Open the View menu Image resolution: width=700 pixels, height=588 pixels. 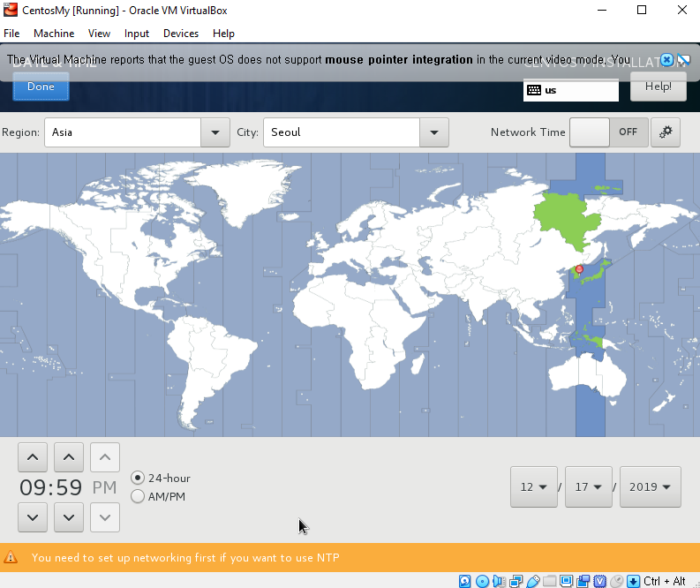click(x=99, y=34)
